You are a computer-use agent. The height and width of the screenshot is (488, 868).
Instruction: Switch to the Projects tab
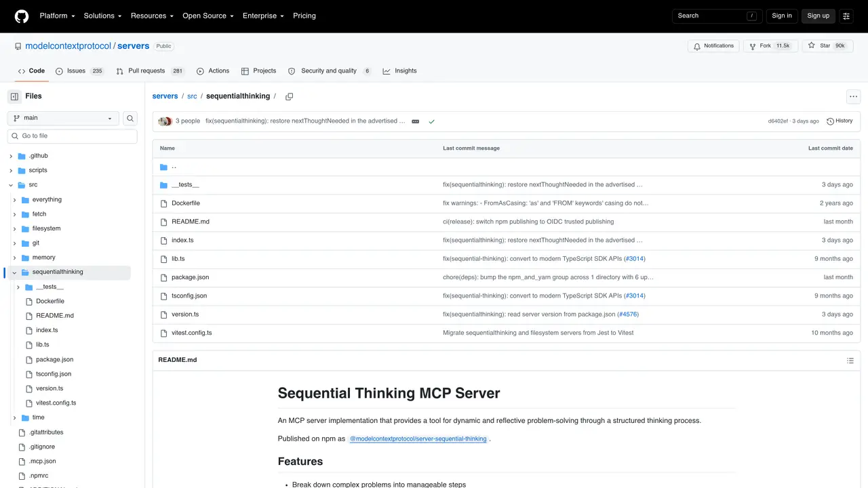[x=258, y=70]
